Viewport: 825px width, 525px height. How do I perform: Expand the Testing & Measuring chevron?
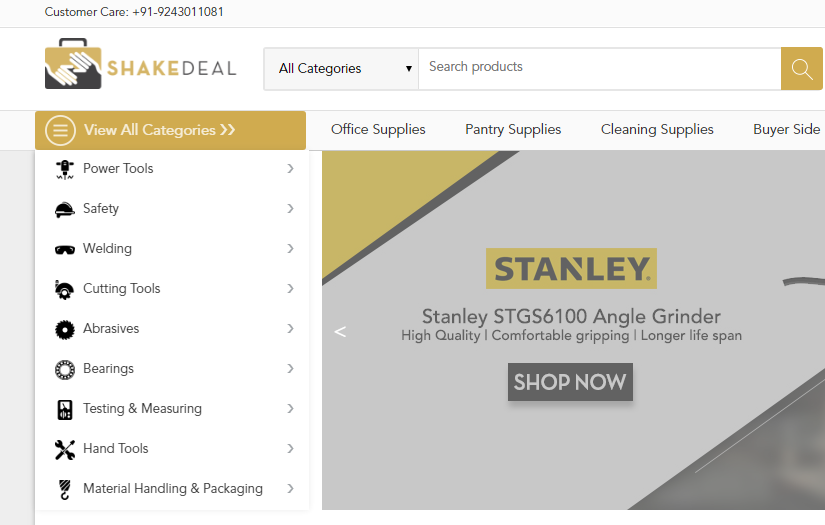pos(290,408)
